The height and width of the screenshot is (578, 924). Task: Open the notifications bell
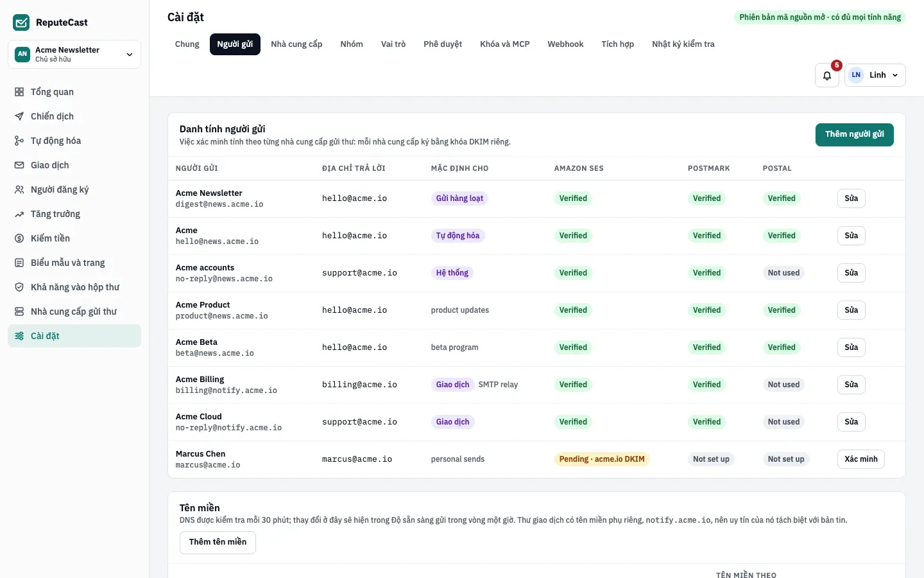(827, 75)
